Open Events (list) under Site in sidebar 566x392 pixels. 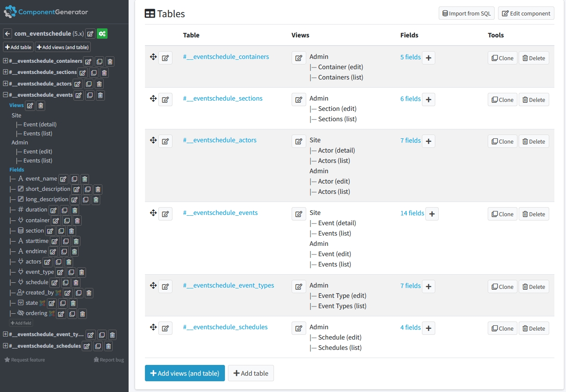(38, 133)
